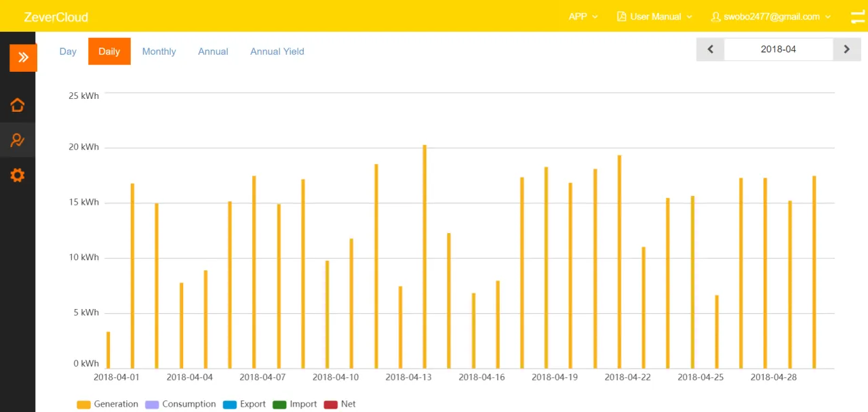Switch to the Monthly tab

pyautogui.click(x=159, y=52)
